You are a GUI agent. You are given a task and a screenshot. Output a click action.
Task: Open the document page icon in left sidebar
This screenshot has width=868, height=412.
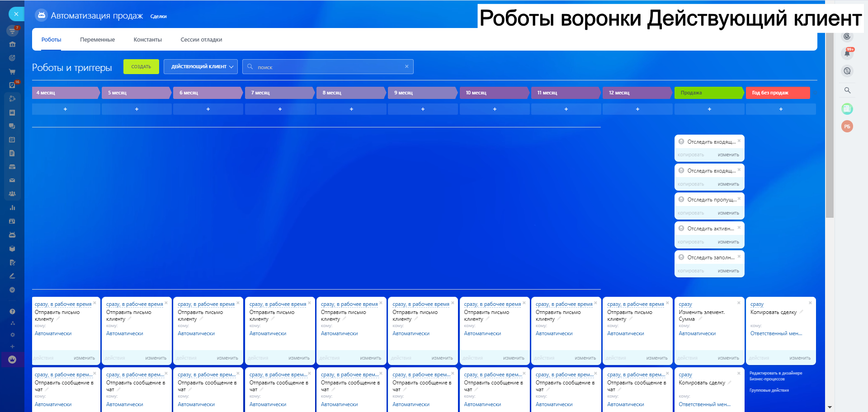coord(12,153)
